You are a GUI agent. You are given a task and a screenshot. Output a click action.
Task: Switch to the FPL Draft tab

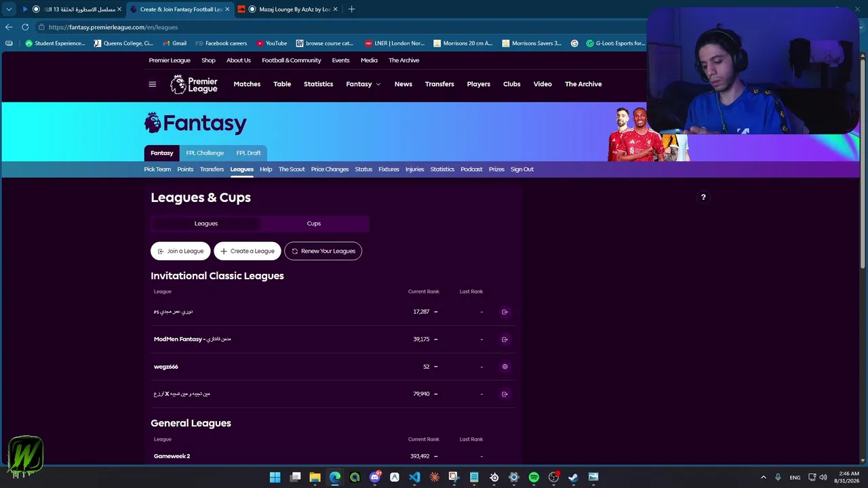tap(249, 153)
